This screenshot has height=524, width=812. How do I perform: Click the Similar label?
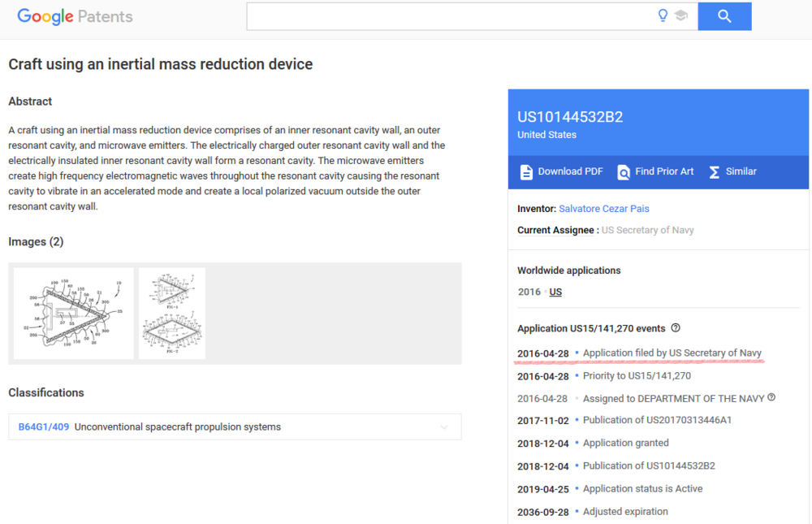point(741,171)
